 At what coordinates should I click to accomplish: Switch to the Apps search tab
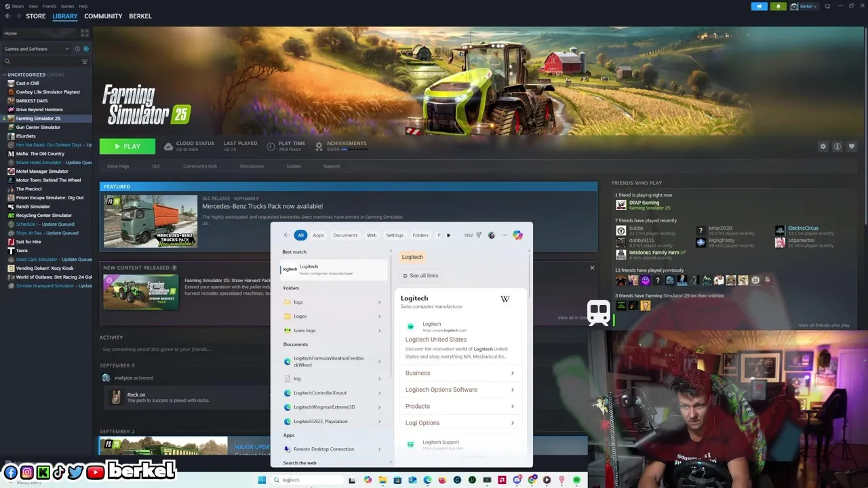coord(318,235)
